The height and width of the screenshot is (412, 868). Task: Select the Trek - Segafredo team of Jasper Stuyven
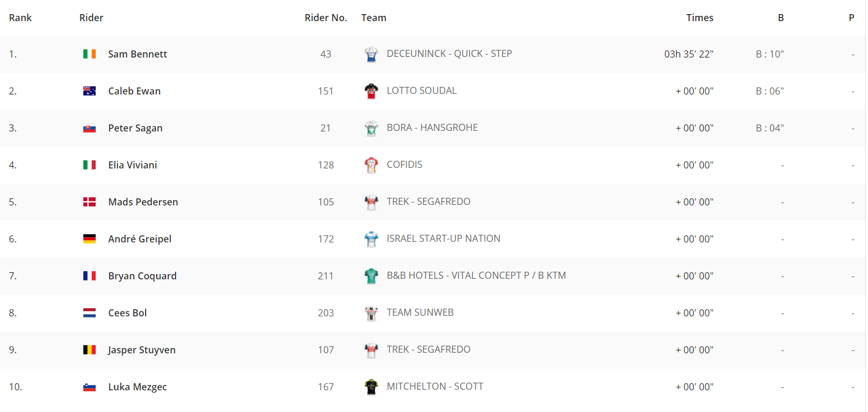click(428, 349)
